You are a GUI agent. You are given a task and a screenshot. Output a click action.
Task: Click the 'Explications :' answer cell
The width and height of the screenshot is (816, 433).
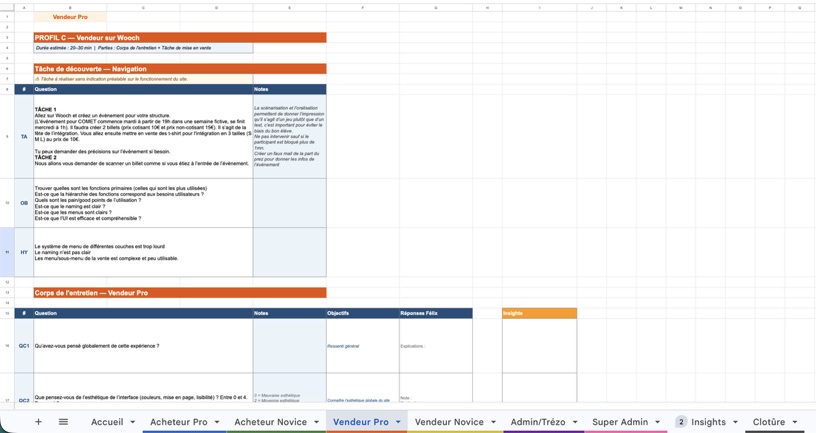point(436,346)
